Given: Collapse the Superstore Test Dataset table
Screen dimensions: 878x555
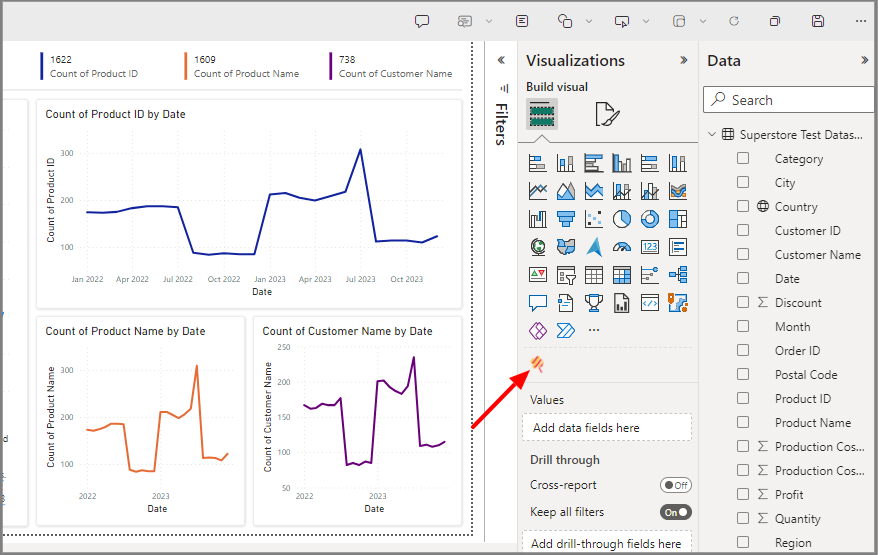Looking at the screenshot, I should pos(712,134).
